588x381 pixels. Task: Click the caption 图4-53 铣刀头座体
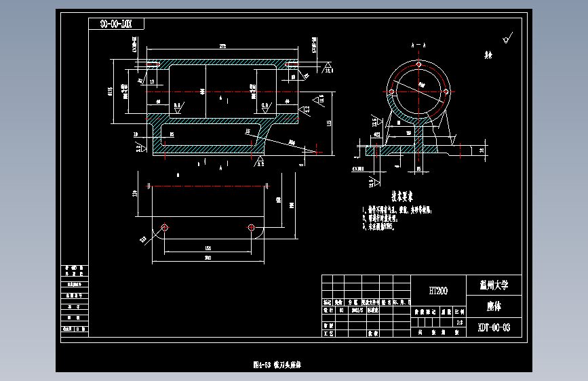tap(277, 365)
